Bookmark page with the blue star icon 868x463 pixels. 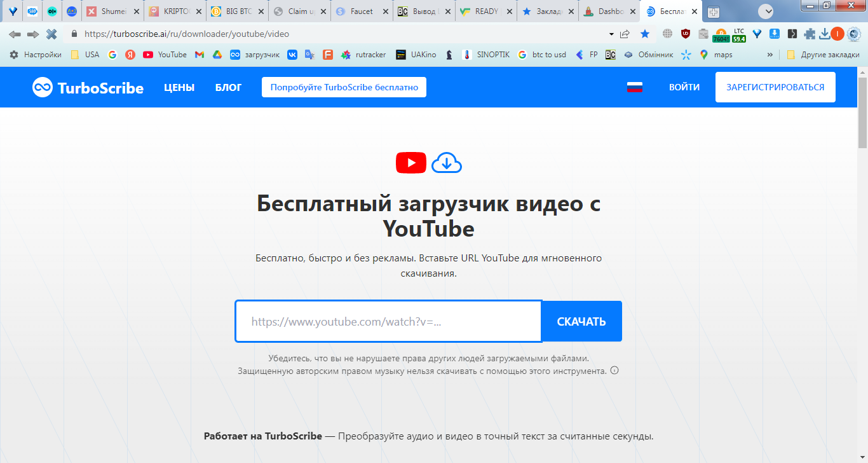pyautogui.click(x=645, y=34)
